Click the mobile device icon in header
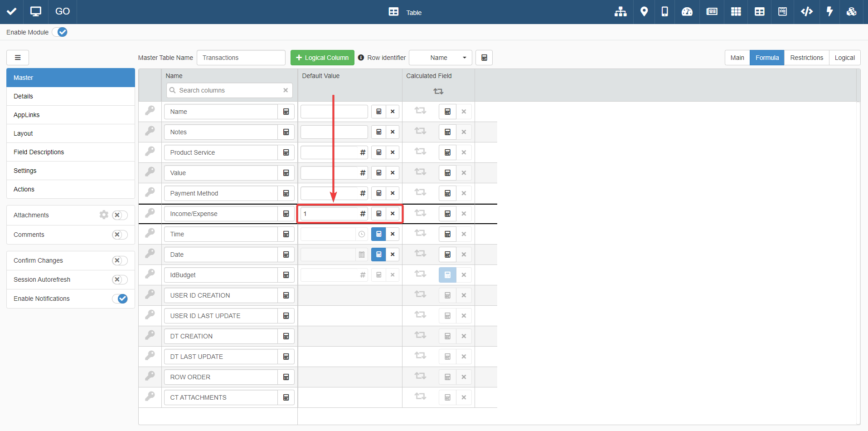 tap(664, 12)
